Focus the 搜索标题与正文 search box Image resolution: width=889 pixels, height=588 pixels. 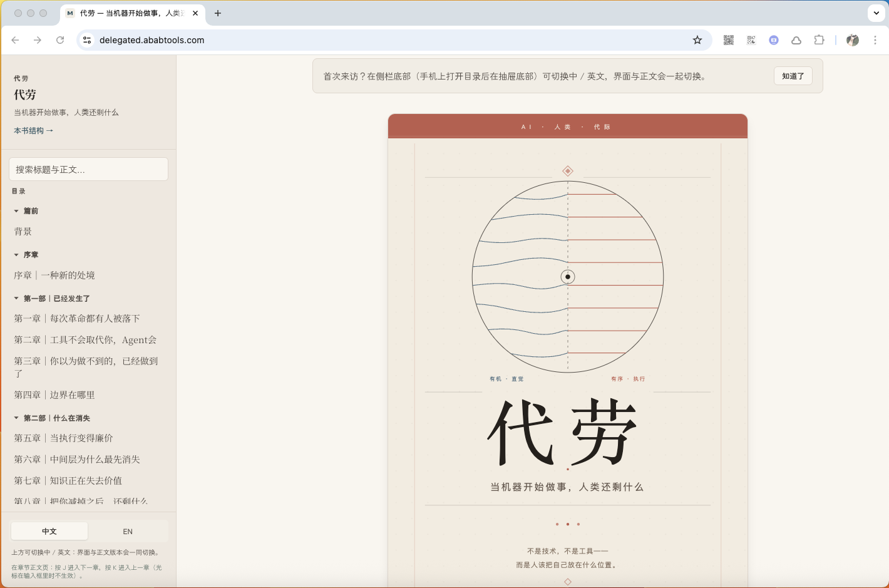(x=89, y=169)
